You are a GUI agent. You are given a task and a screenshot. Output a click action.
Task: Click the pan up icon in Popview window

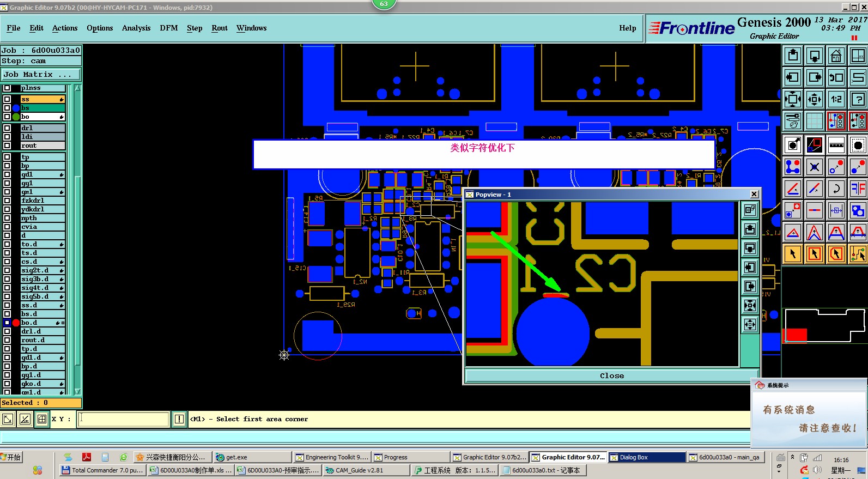(x=750, y=229)
